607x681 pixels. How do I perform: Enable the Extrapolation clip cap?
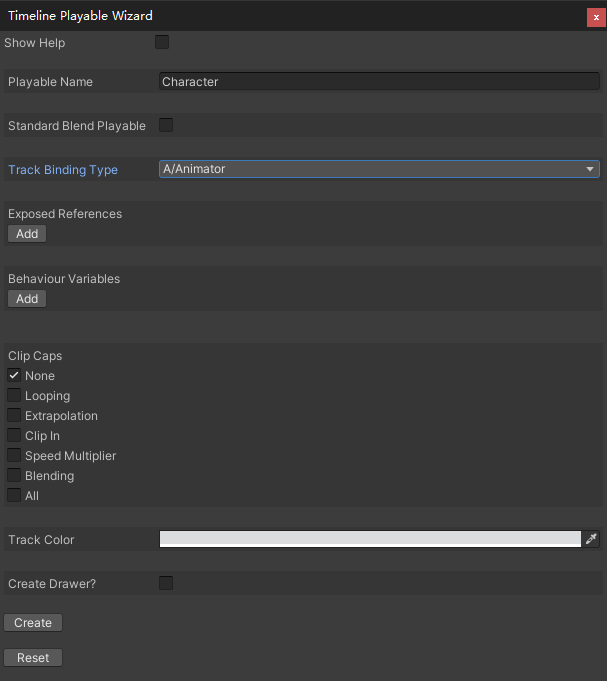[x=14, y=415]
